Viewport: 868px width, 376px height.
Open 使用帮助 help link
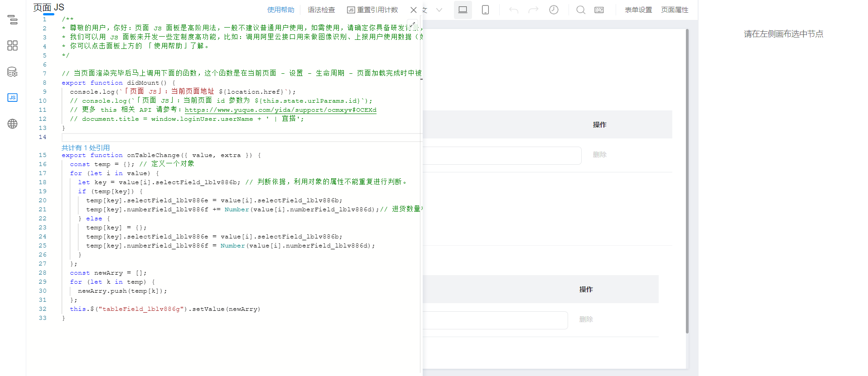pyautogui.click(x=281, y=10)
